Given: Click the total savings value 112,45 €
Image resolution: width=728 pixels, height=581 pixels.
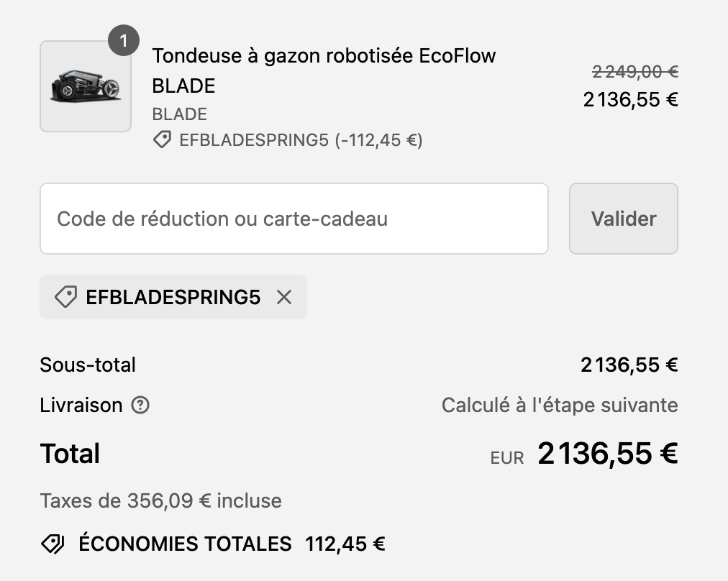Looking at the screenshot, I should tap(345, 544).
